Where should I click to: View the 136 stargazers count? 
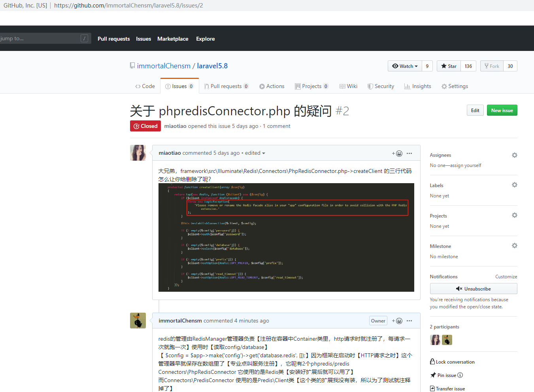click(468, 66)
